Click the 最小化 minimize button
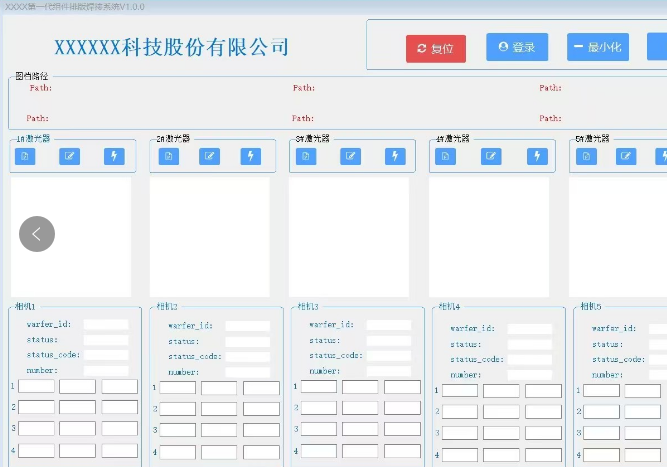Image resolution: width=667 pixels, height=467 pixels. 598,47
